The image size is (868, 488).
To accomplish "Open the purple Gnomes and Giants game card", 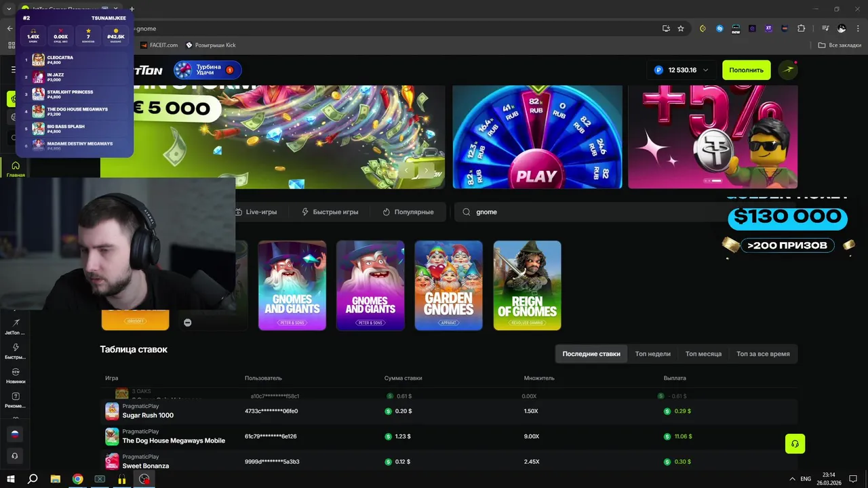I will click(x=370, y=285).
